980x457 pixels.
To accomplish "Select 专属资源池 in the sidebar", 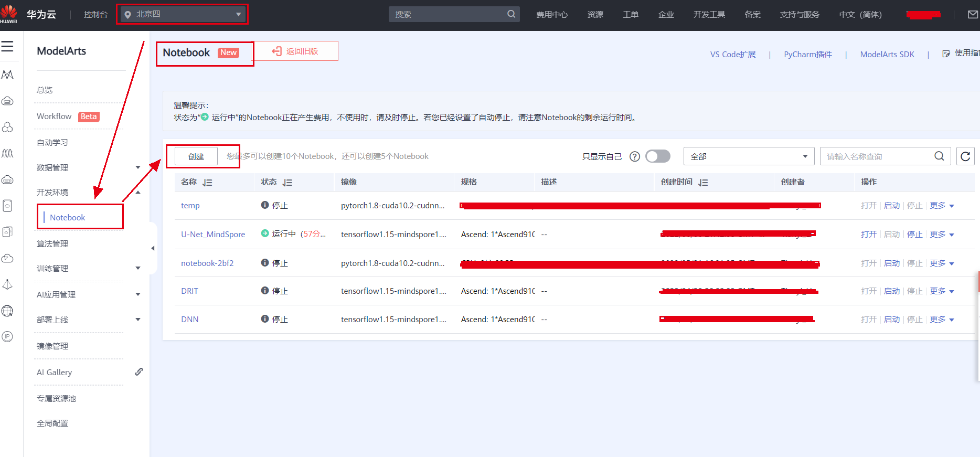I will [56, 398].
